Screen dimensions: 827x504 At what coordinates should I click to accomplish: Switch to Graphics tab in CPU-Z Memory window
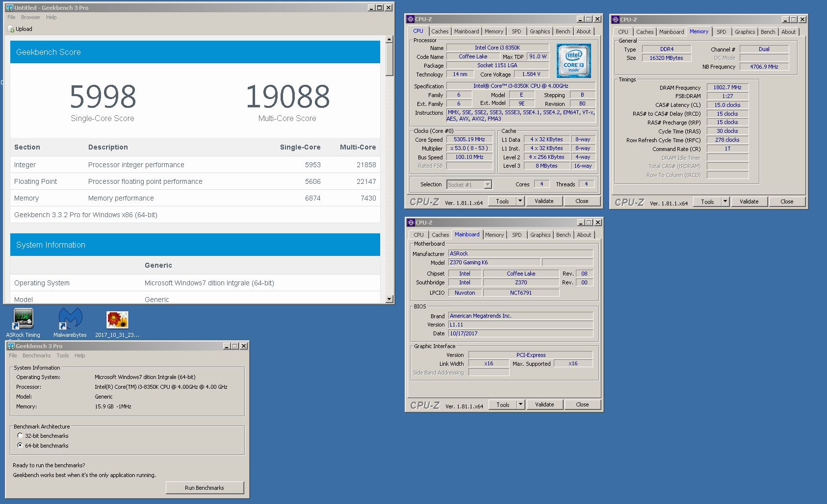745,32
